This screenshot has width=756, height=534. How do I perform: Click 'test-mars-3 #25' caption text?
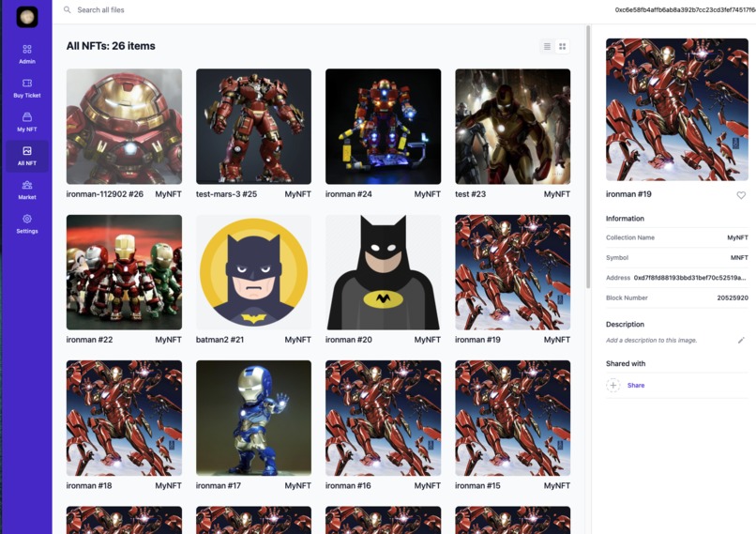tap(226, 194)
